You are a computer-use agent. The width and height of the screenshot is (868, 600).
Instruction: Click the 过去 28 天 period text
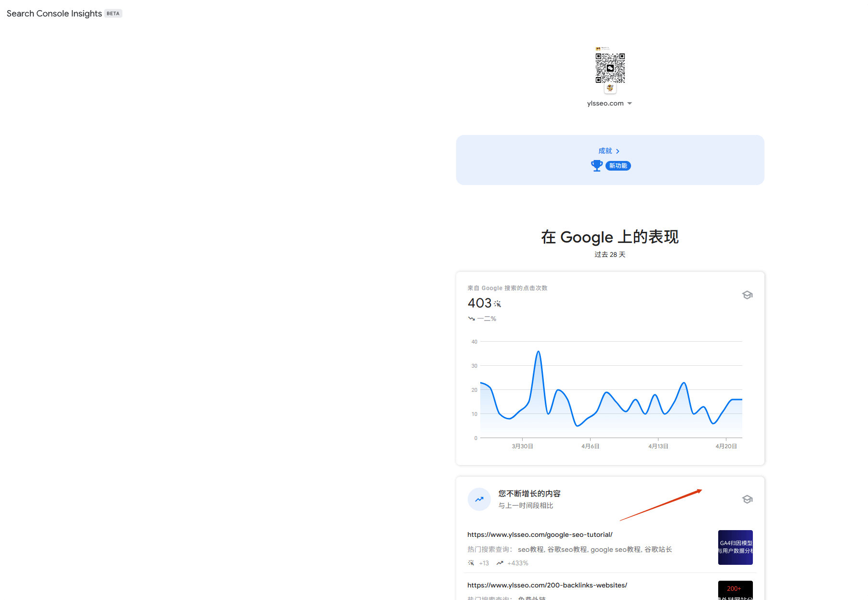pyautogui.click(x=610, y=254)
